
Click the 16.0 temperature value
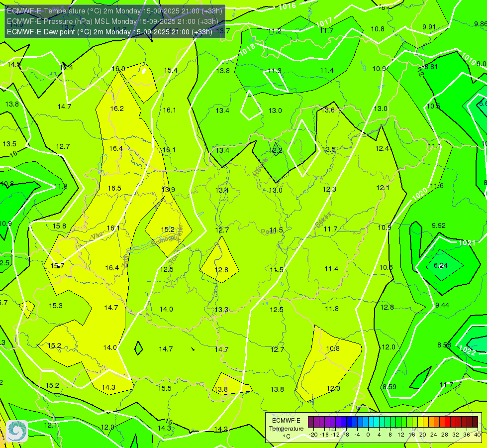coord(118,69)
